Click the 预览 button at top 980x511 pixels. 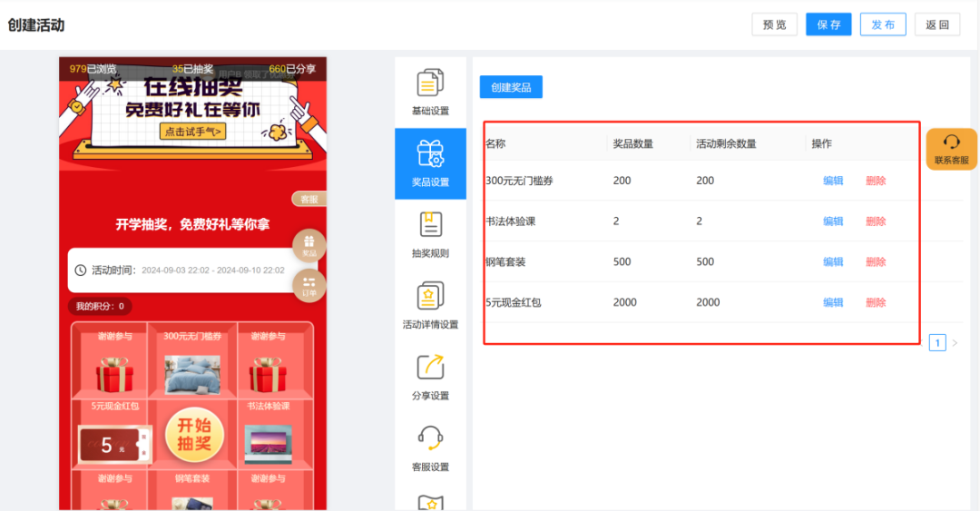point(774,25)
